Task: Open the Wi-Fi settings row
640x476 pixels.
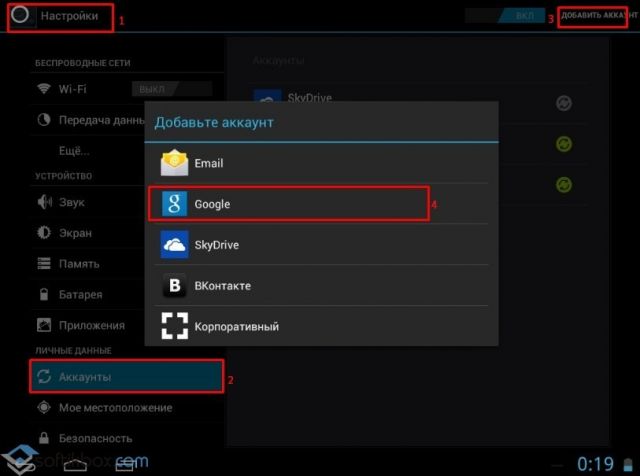Action: [x=127, y=89]
